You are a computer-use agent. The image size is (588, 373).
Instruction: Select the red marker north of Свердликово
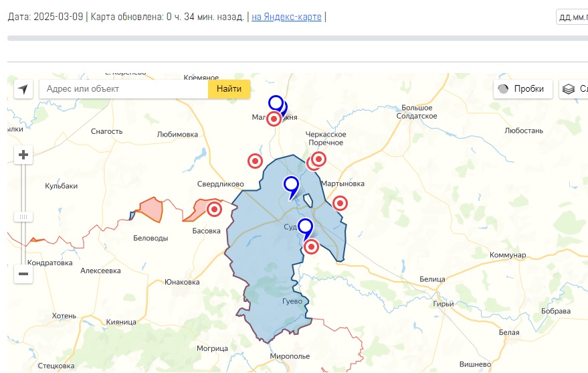(x=255, y=161)
